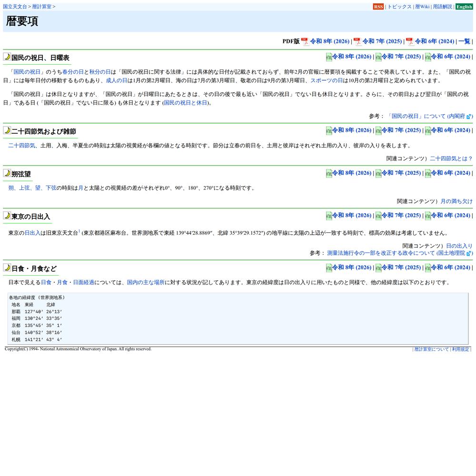Open the 一覧 list link near PDF版
The width and height of the screenshot is (476, 476).
pos(464,41)
